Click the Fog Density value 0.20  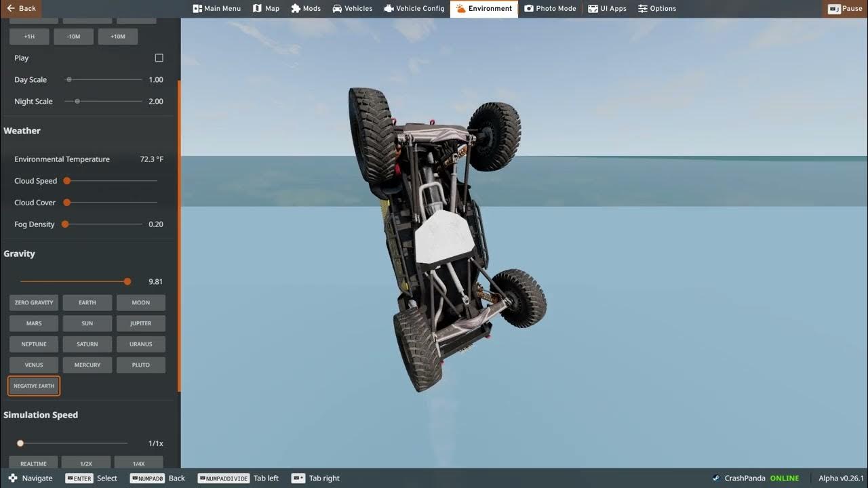(156, 224)
